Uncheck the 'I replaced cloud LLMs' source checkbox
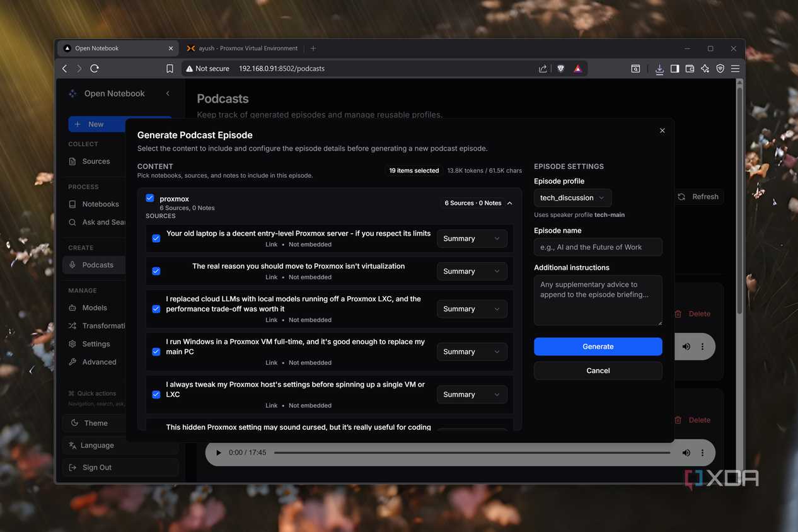 point(156,309)
